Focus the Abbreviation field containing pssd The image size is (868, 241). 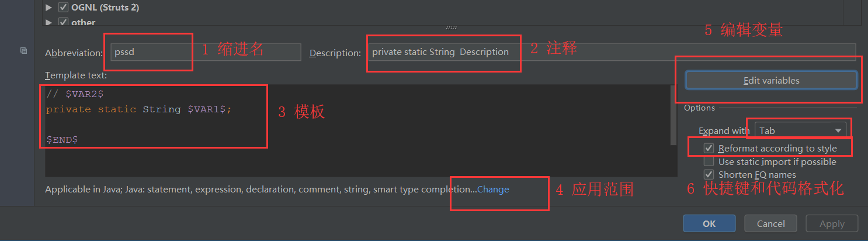(x=204, y=52)
